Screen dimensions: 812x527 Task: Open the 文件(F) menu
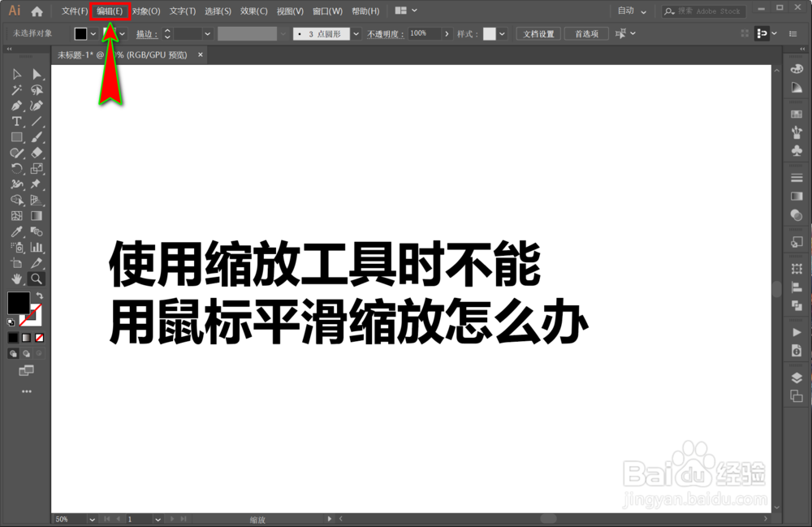point(75,11)
